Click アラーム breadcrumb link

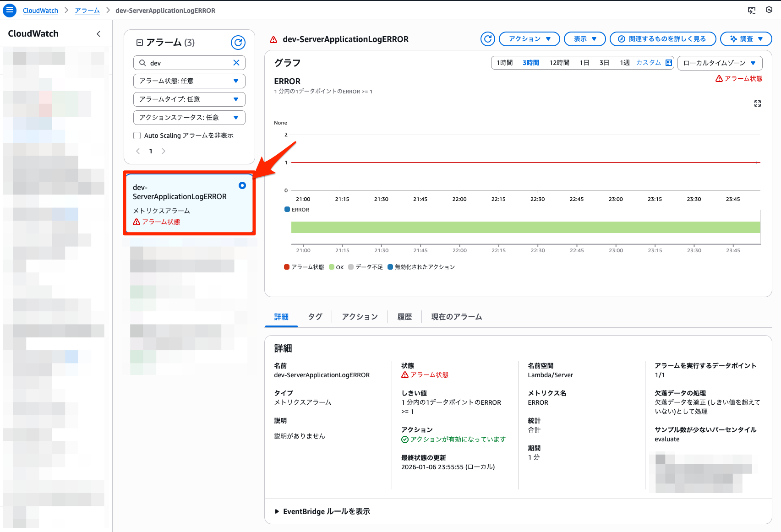point(87,11)
